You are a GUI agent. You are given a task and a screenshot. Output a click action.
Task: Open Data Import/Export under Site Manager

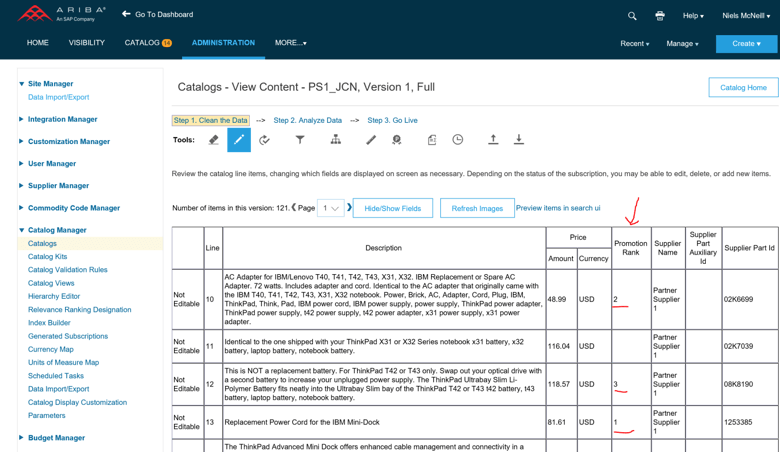pos(59,97)
